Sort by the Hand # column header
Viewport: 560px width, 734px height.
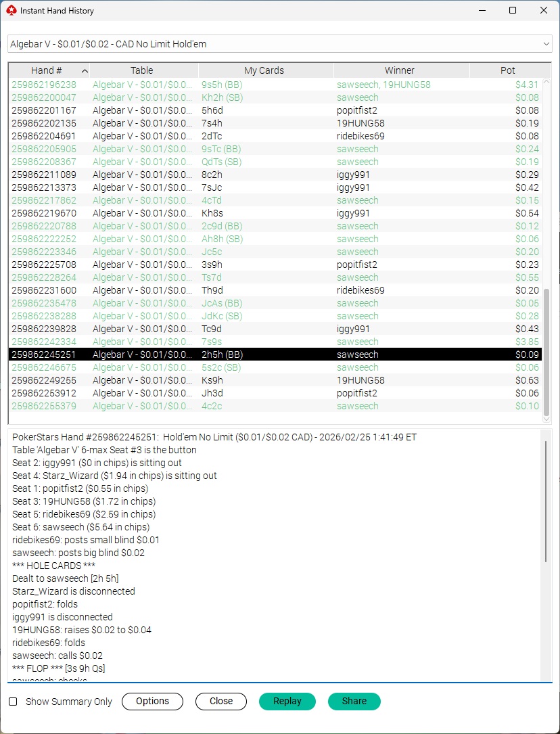tap(49, 70)
